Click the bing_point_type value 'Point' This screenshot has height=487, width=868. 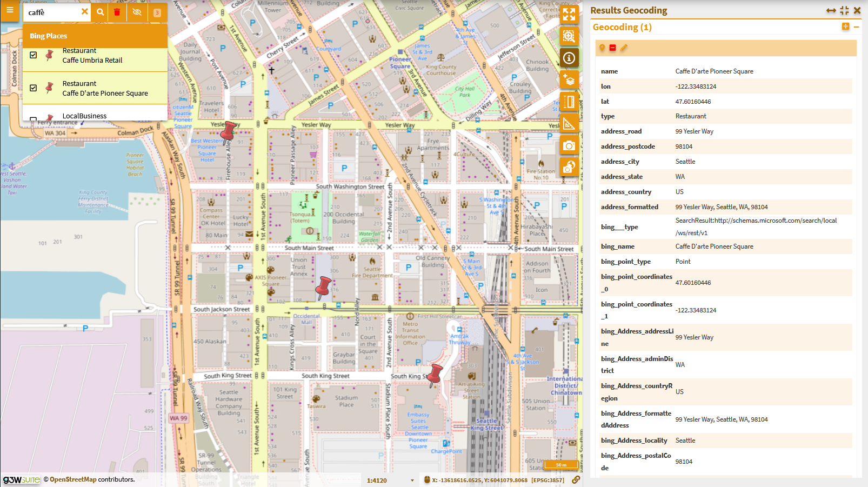[x=683, y=262]
